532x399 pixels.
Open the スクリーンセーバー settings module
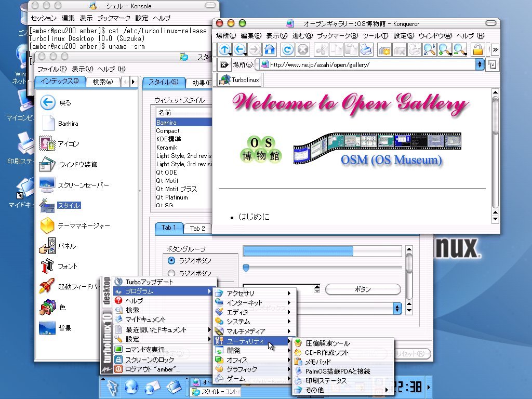pyautogui.click(x=74, y=185)
